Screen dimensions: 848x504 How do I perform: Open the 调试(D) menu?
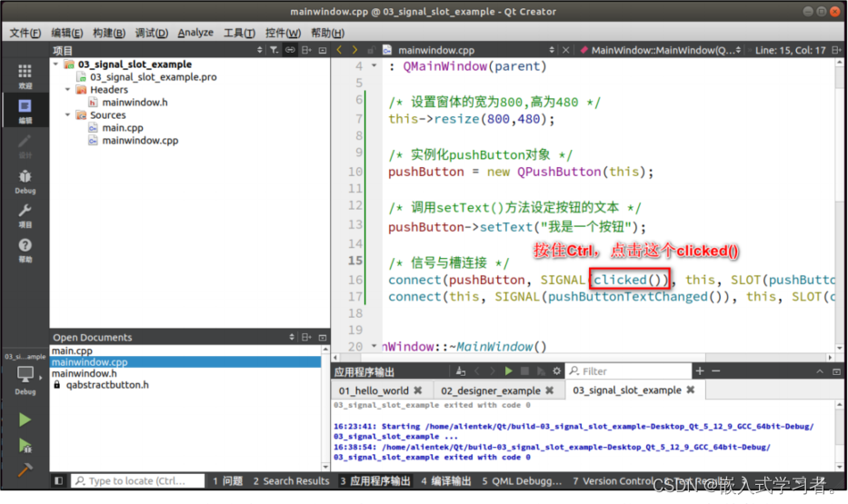152,33
